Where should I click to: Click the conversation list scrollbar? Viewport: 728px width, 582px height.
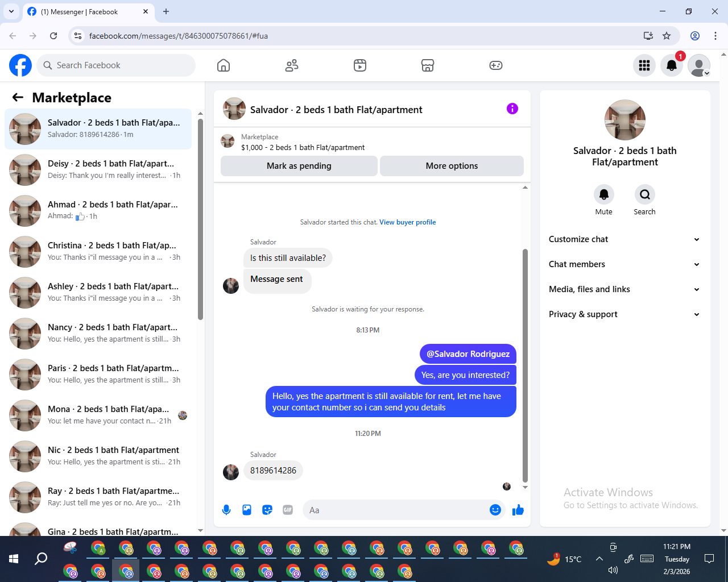tap(200, 219)
